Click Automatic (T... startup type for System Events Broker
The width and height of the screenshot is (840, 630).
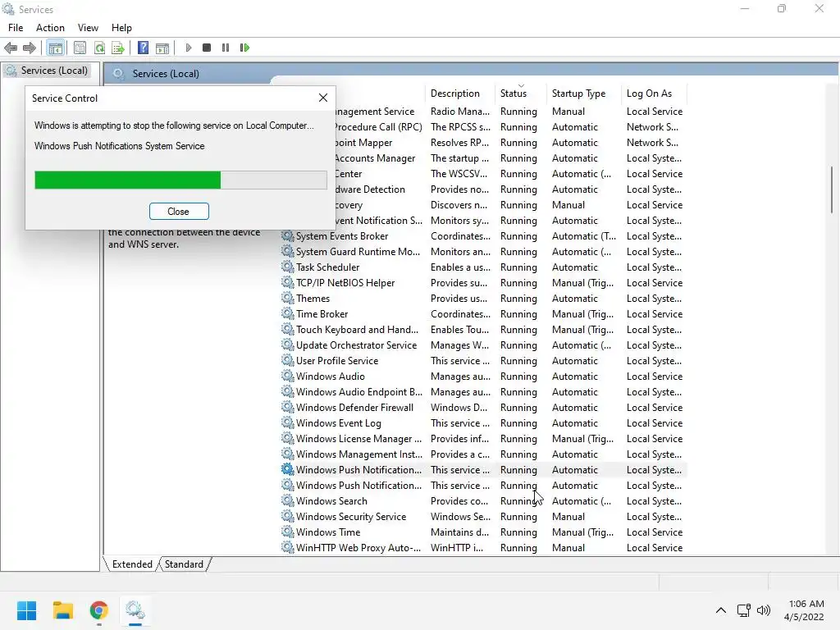point(584,235)
